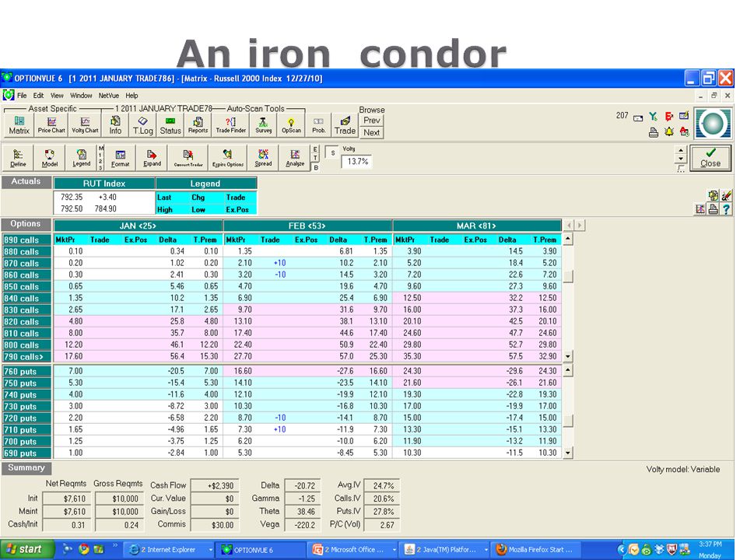Select the 870 calls row label
The height and width of the screenshot is (560, 747).
(26, 264)
